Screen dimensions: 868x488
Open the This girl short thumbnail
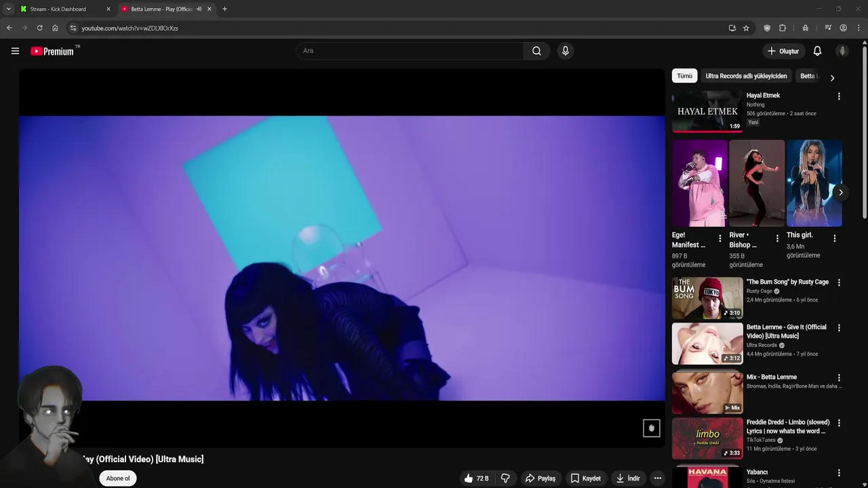tap(814, 183)
